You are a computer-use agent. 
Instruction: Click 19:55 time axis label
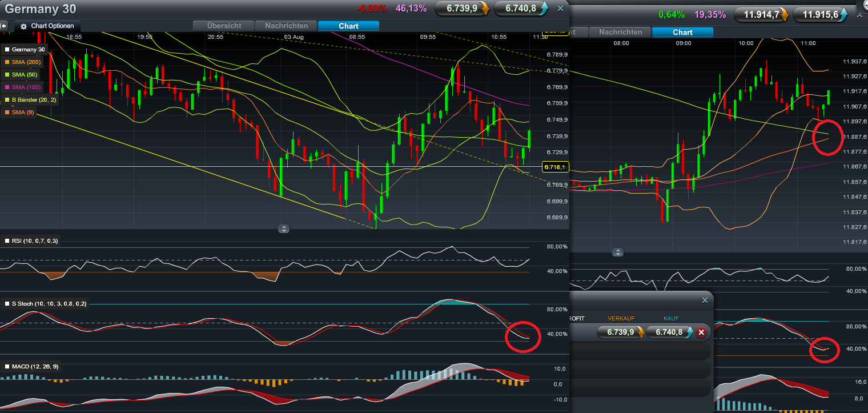click(145, 37)
